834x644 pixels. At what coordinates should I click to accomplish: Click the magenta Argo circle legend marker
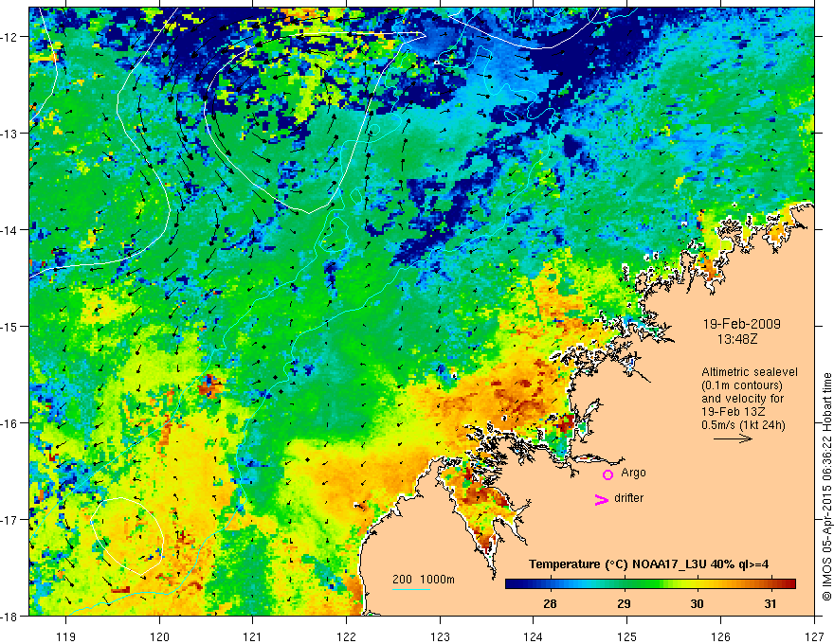click(607, 474)
